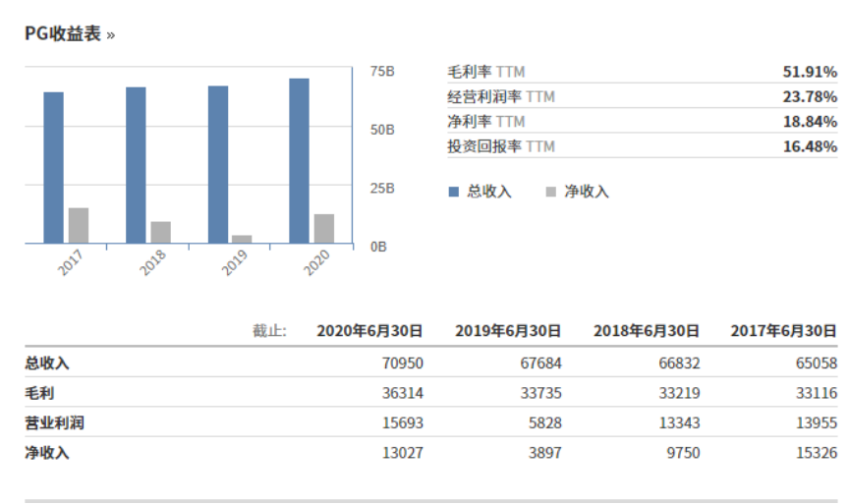Select net income value 9750
Screen dimensions: 849x504
[683, 453]
